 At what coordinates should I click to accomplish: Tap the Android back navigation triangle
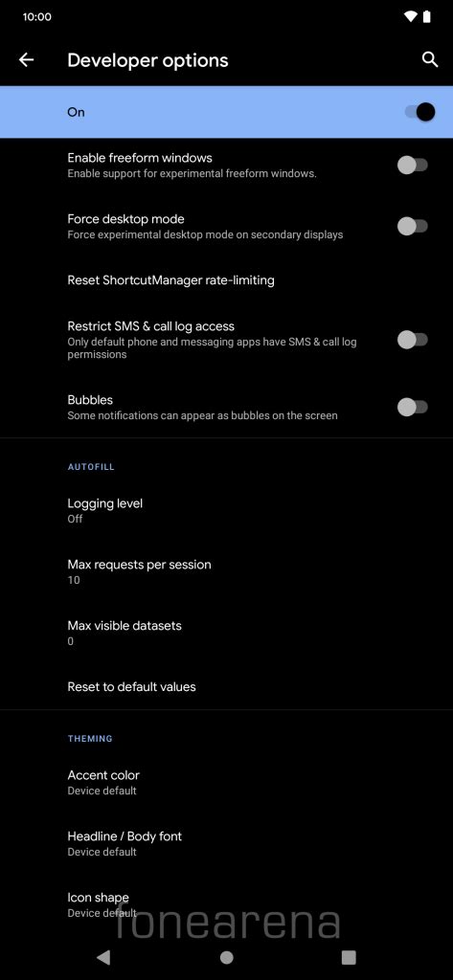click(103, 957)
